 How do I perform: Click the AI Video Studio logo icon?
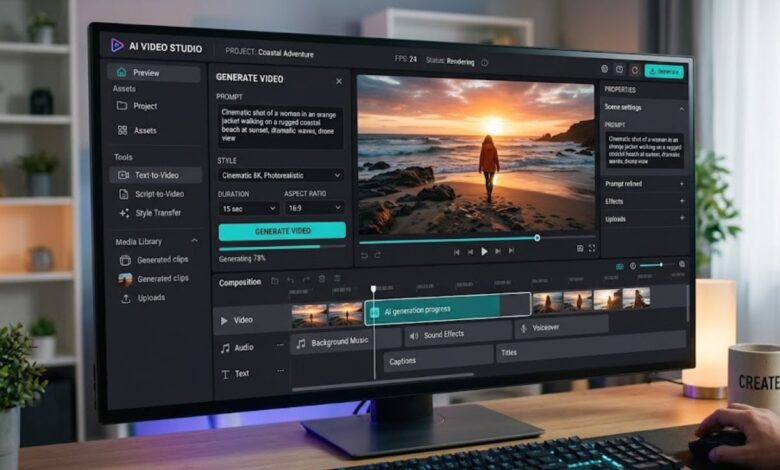117,45
